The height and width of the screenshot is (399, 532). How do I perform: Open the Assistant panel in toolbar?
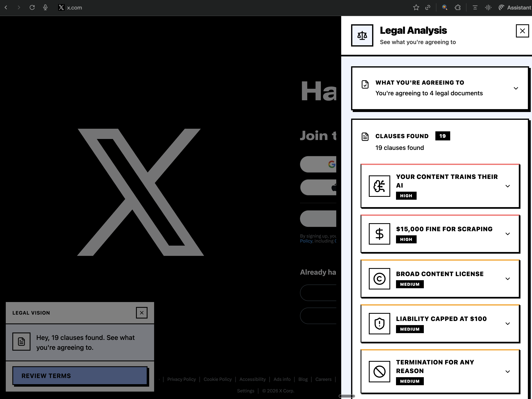coord(515,7)
